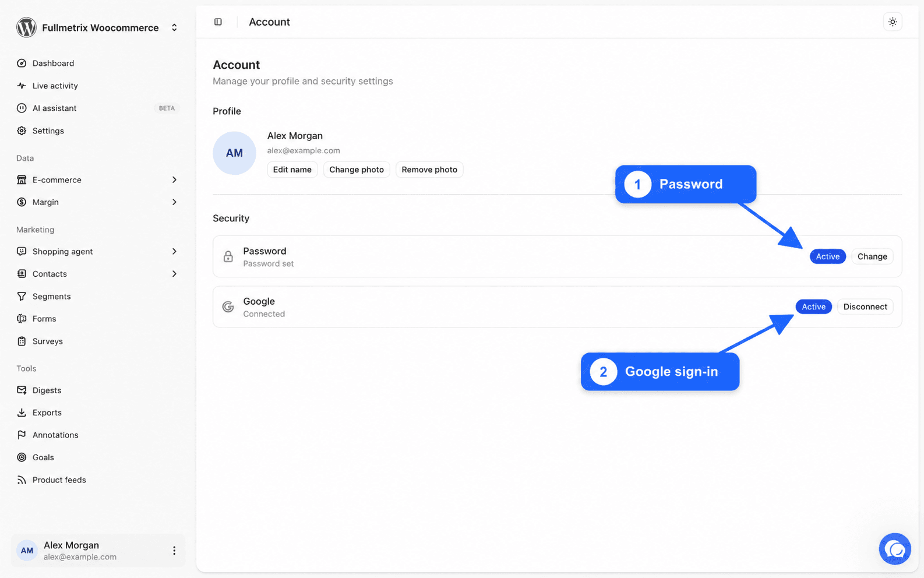
Task: Open the Dashboard menu item
Action: pyautogui.click(x=97, y=63)
